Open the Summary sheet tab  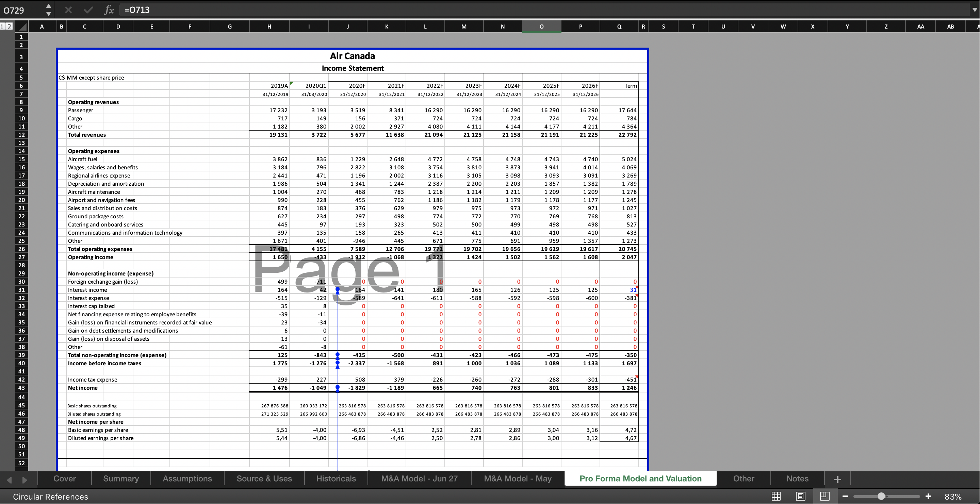pyautogui.click(x=121, y=478)
